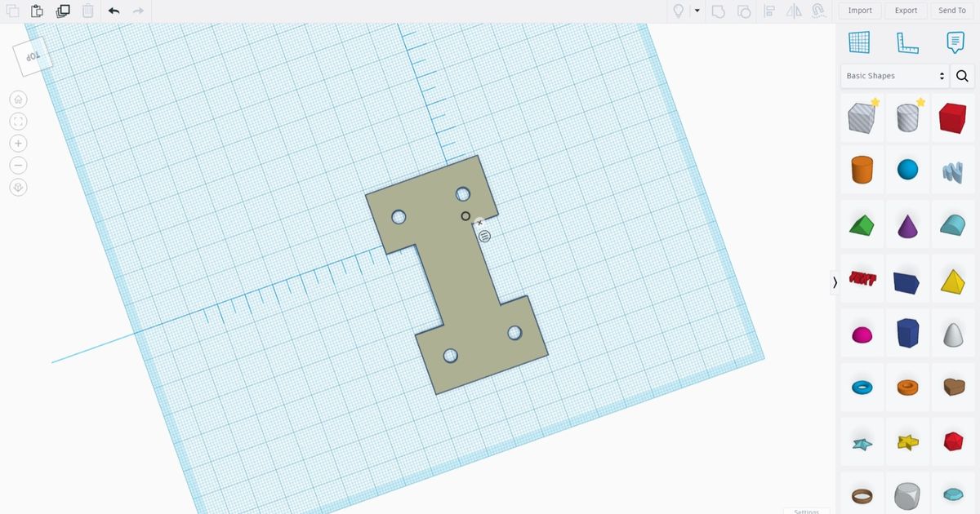Click the Ungroup icon
Viewport: 980px width, 514px height.
(744, 11)
